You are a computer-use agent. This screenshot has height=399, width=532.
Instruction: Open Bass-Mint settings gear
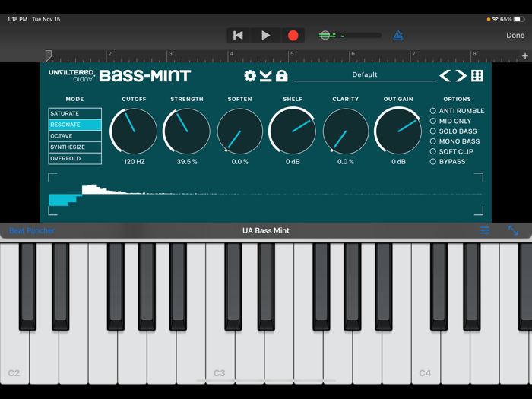[x=250, y=76]
